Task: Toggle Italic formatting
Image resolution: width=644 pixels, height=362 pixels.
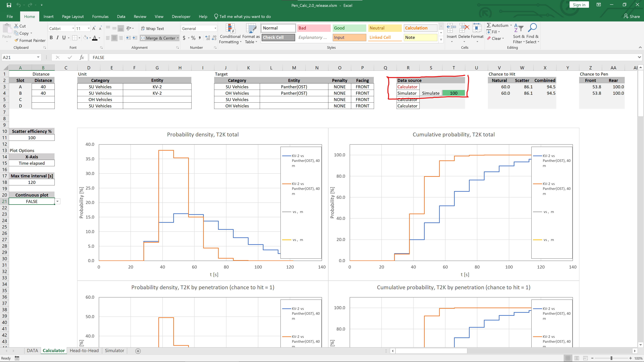Action: (58, 38)
